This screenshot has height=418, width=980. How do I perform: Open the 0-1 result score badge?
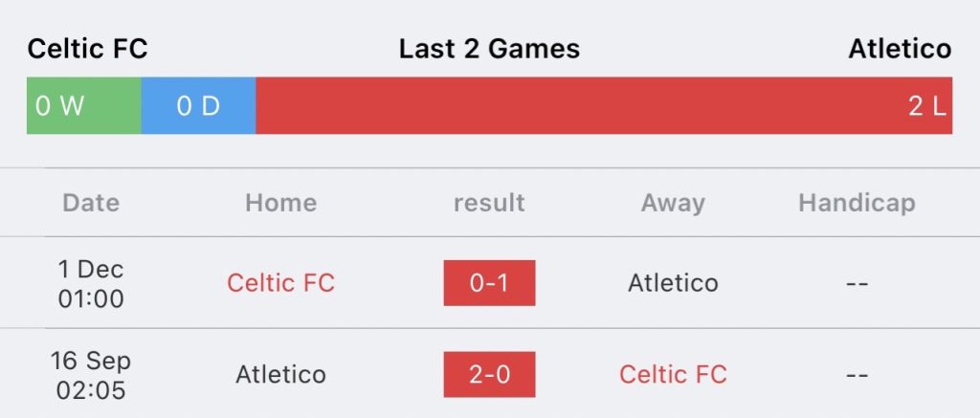[x=489, y=283]
